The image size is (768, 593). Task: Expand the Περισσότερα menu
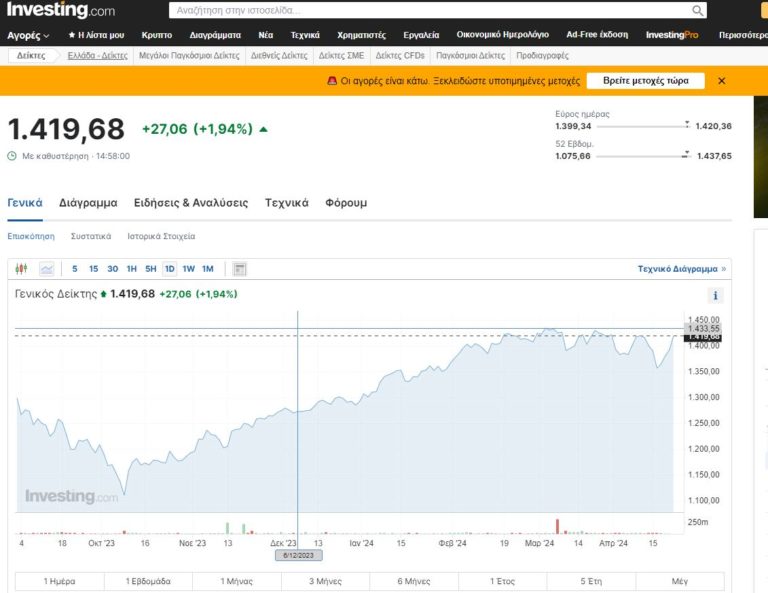click(x=742, y=35)
